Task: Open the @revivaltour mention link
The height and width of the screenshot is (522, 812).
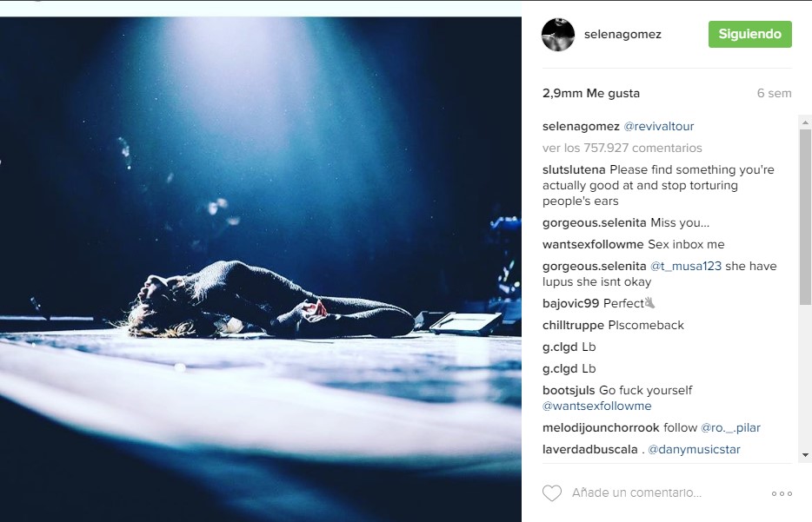Action: pyautogui.click(x=659, y=126)
